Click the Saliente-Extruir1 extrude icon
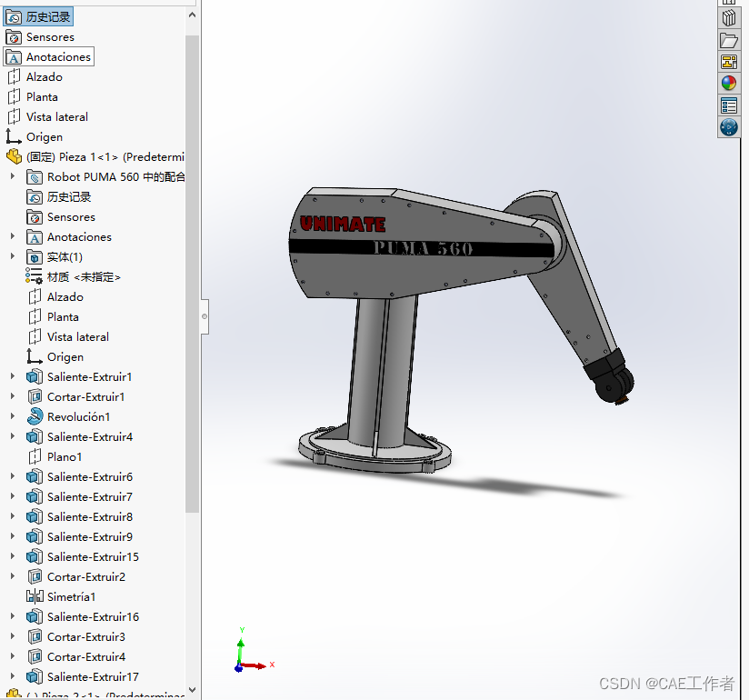This screenshot has height=700, width=749. point(35,377)
